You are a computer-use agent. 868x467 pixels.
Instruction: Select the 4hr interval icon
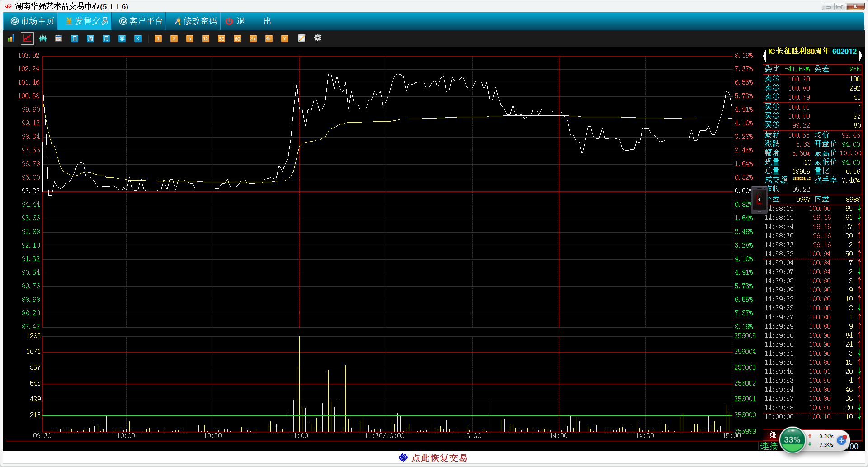269,38
